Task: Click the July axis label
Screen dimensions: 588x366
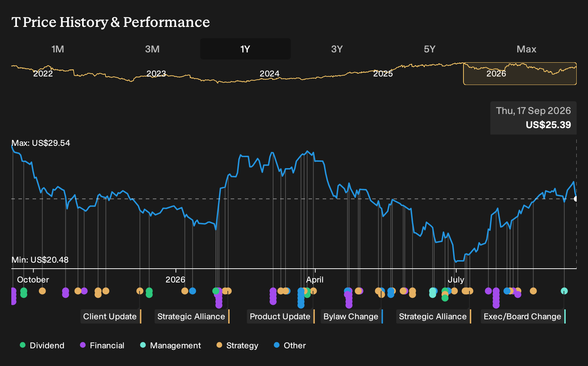Action: (x=456, y=280)
